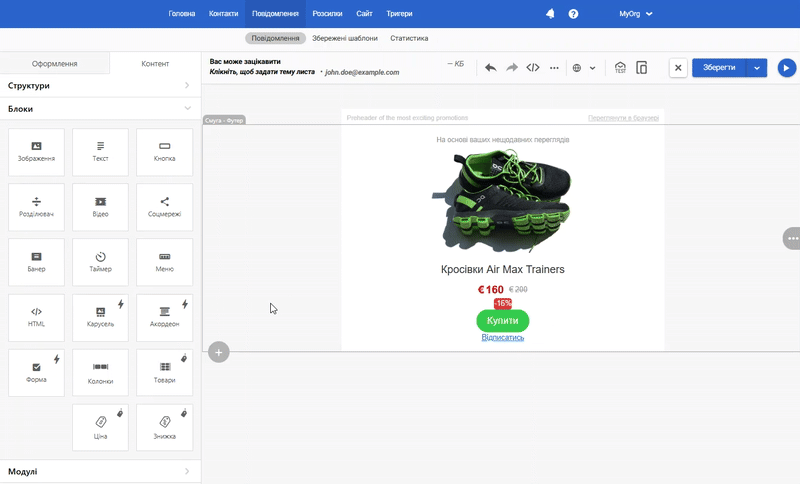The width and height of the screenshot is (800, 484).
Task: Open Збережені шаблони
Action: (x=345, y=38)
